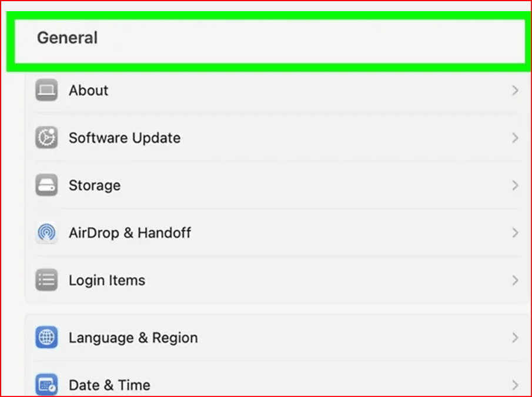Open the Software Update row chevron

[x=515, y=138]
